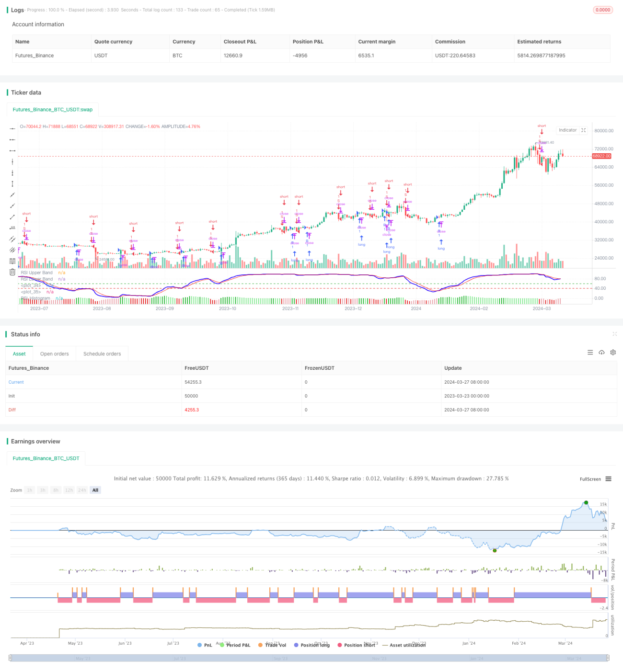Viewport: 623px width, 672px height.
Task: Toggle the Position long legend item
Action: pyautogui.click(x=311, y=645)
